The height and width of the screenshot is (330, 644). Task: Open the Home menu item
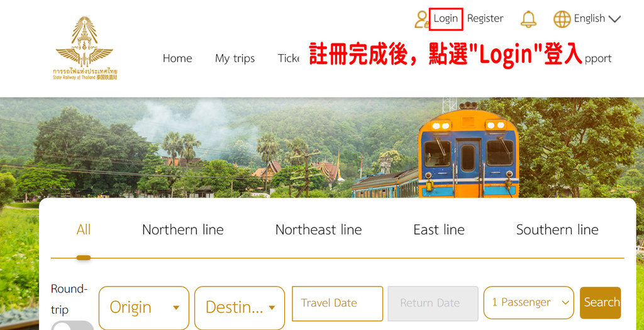click(177, 58)
